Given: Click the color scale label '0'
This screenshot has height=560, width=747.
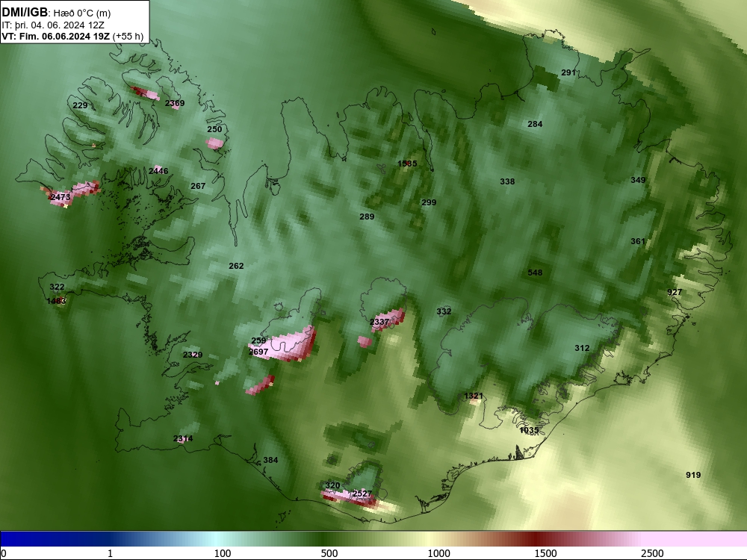Looking at the screenshot, I should click(4, 553).
